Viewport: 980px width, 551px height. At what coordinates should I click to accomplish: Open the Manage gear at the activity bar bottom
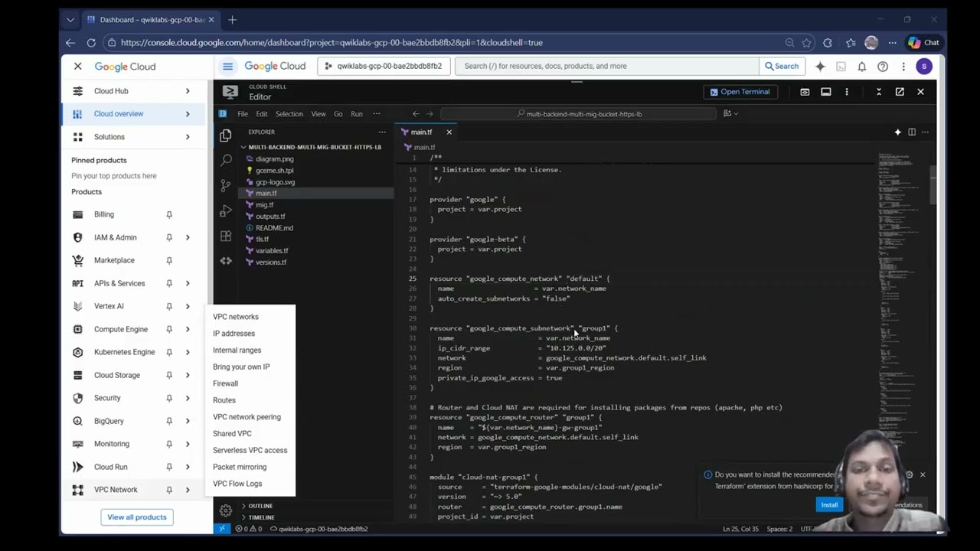(225, 510)
